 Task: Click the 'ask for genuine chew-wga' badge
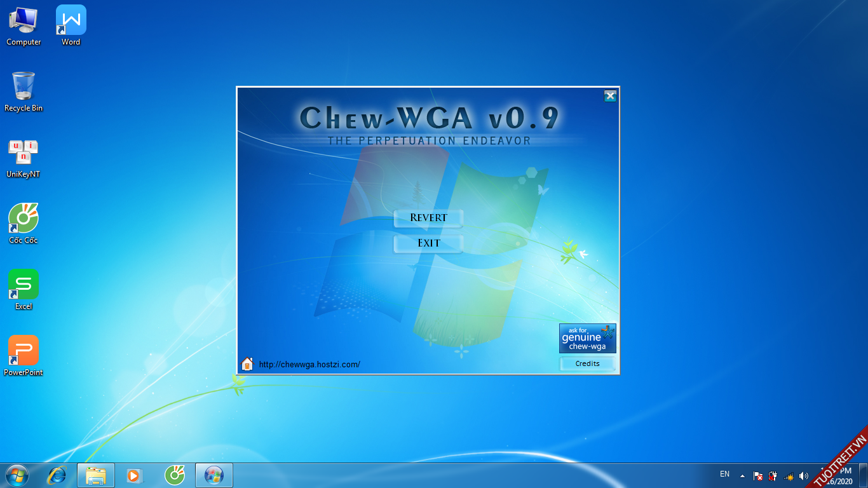(x=587, y=338)
